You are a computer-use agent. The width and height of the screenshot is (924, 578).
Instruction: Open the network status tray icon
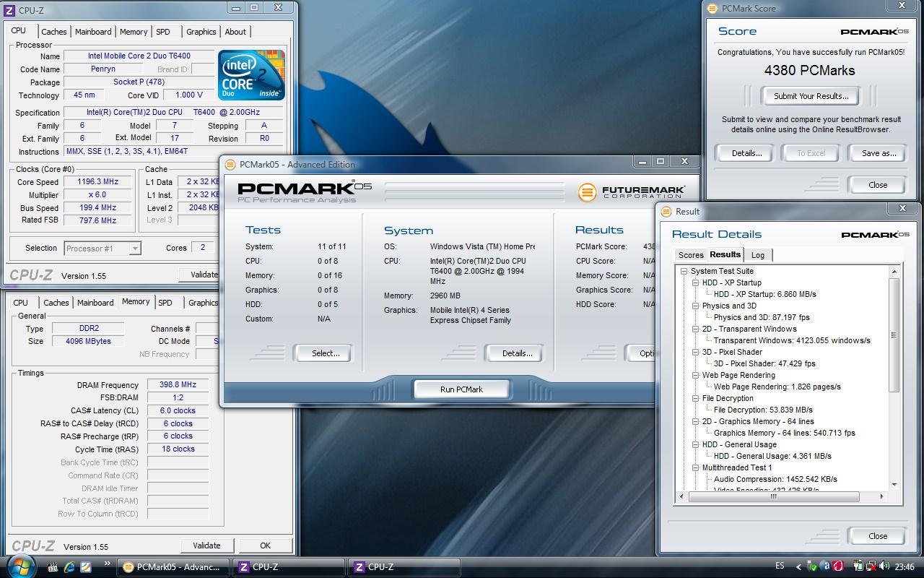(871, 567)
